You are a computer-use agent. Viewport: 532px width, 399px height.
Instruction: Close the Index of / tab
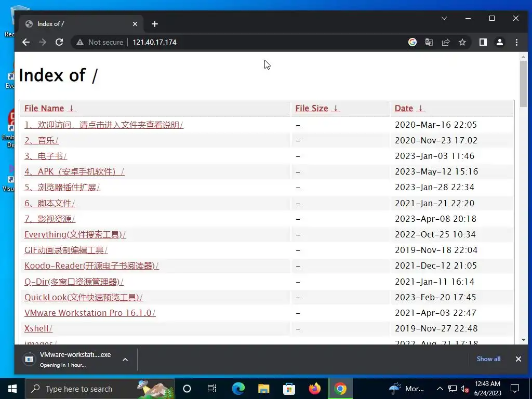[135, 24]
